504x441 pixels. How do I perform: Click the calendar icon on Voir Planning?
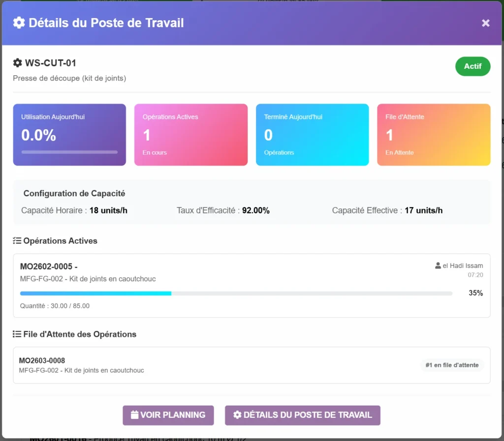(x=134, y=415)
